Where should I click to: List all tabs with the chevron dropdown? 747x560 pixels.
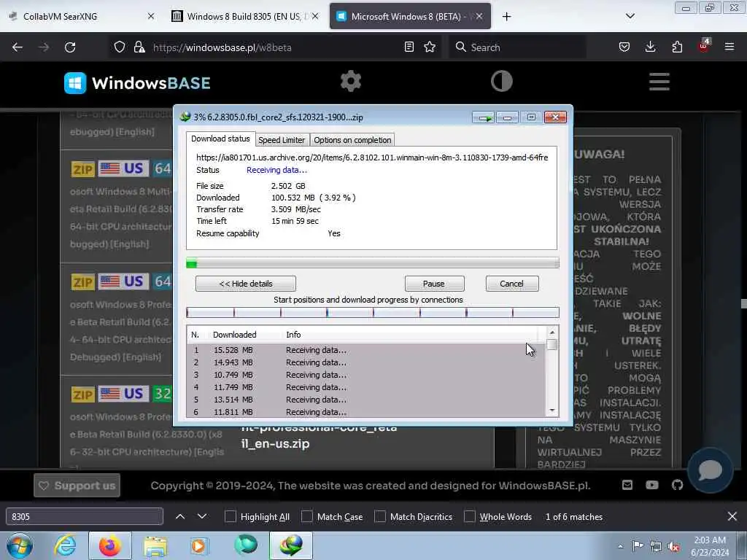pyautogui.click(x=630, y=16)
